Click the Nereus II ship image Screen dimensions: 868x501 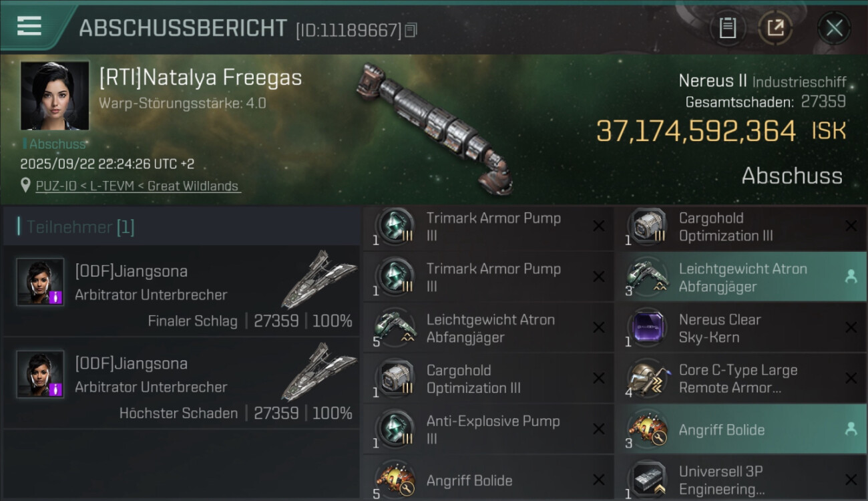click(435, 127)
